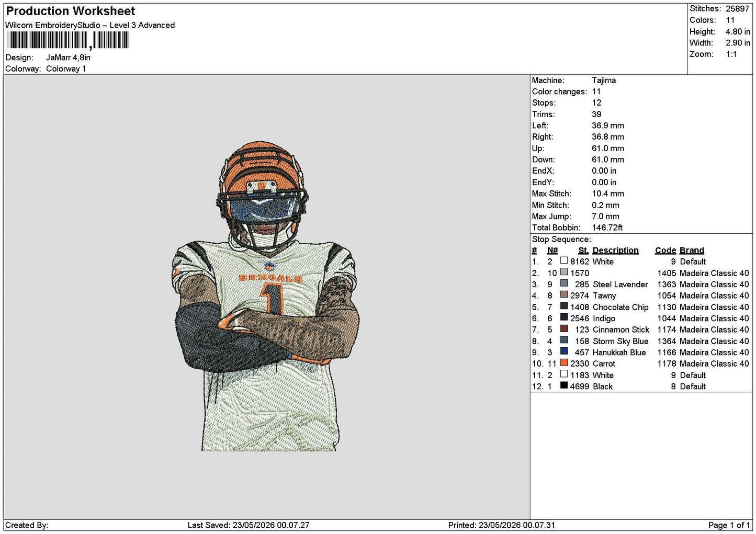This screenshot has height=534, width=756.
Task: Click the Trims value '39'
Action: click(596, 115)
